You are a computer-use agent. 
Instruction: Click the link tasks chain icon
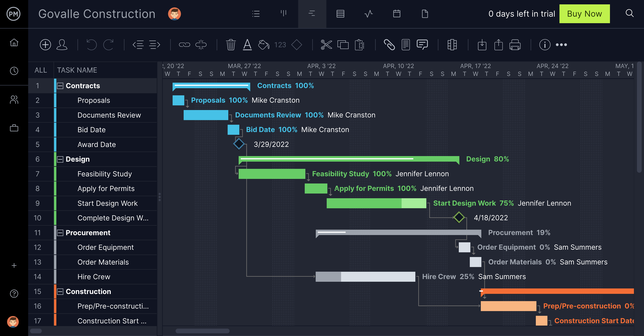pyautogui.click(x=184, y=45)
